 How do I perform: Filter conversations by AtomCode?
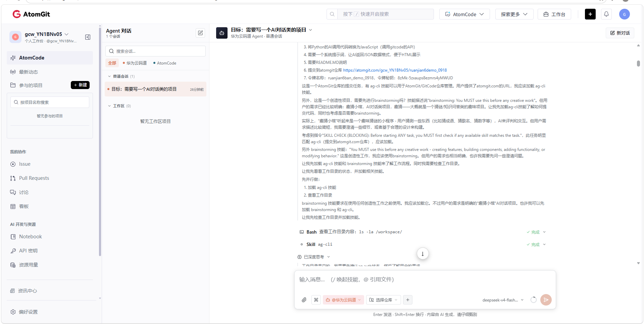(x=165, y=63)
